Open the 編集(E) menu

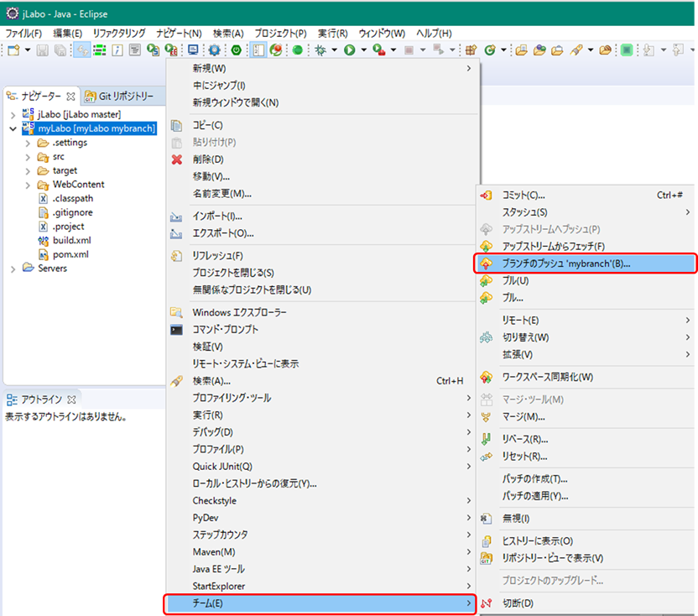68,34
